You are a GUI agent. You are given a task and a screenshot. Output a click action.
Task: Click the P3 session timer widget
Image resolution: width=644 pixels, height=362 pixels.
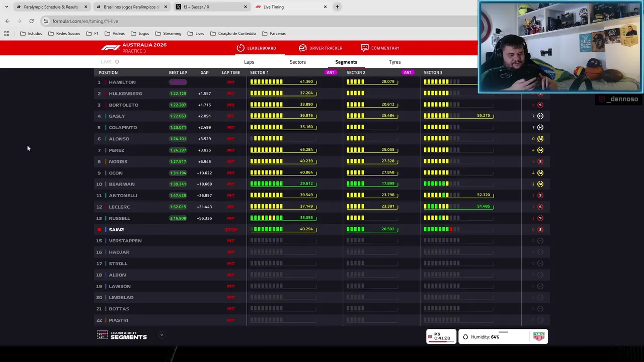tap(441, 336)
